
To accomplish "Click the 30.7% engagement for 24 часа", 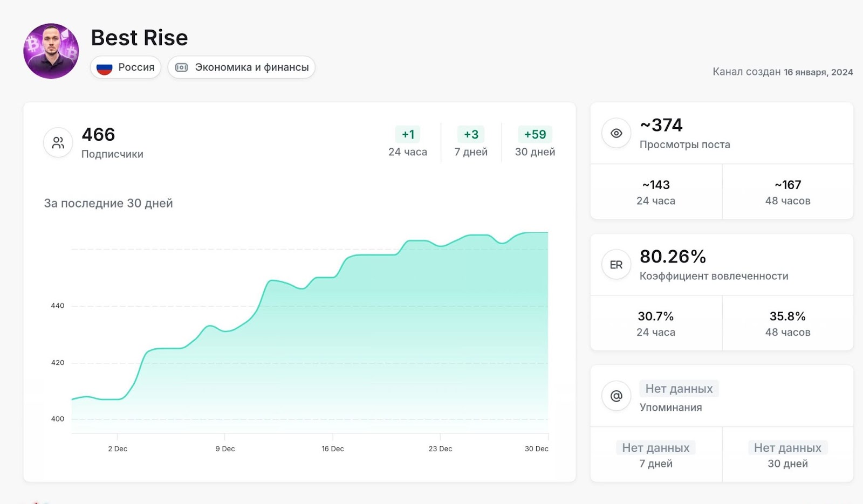I will (656, 316).
